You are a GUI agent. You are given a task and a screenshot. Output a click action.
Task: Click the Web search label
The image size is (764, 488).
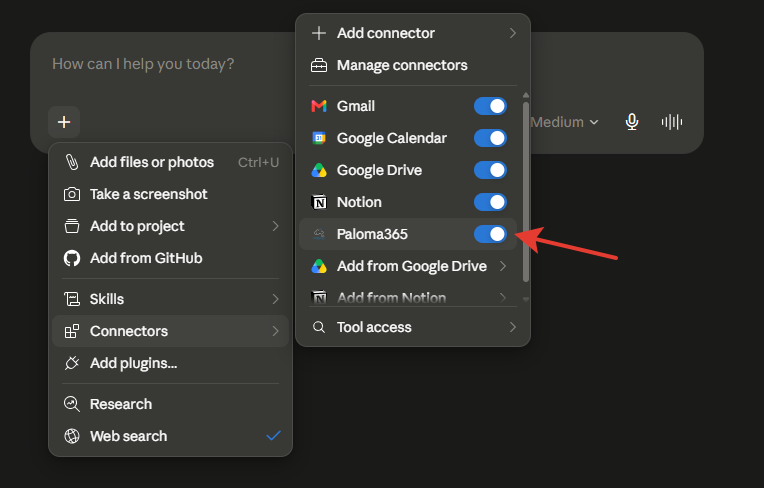click(129, 436)
